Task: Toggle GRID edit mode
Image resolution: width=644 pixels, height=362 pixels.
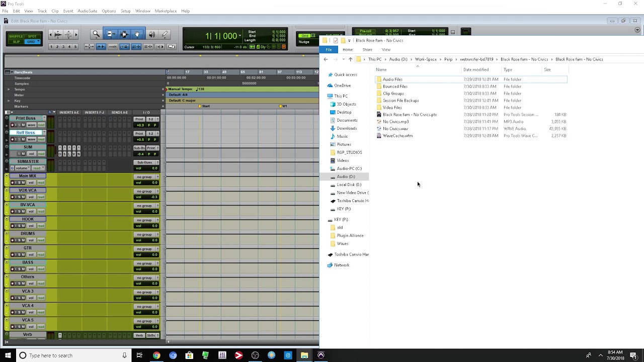Action: click(x=32, y=42)
